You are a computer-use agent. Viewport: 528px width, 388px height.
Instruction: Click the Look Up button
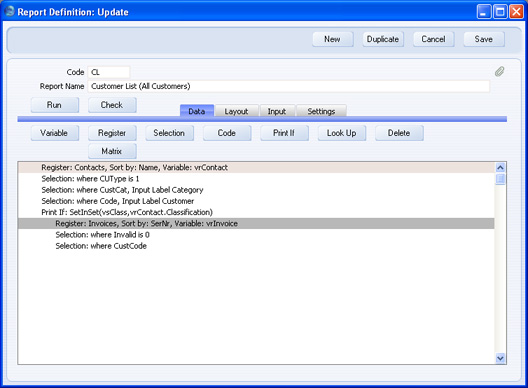coord(342,133)
